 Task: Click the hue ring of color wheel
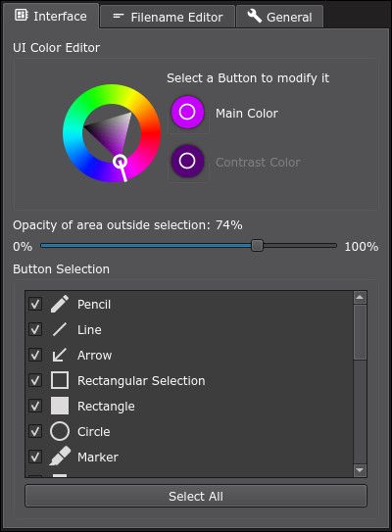click(73, 133)
